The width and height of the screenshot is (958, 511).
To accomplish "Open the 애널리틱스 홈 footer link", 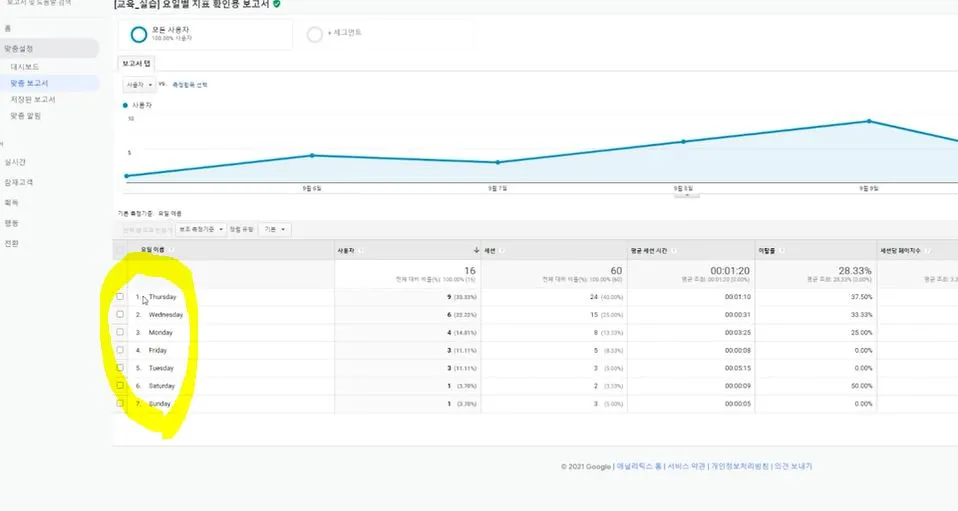I will 639,466.
